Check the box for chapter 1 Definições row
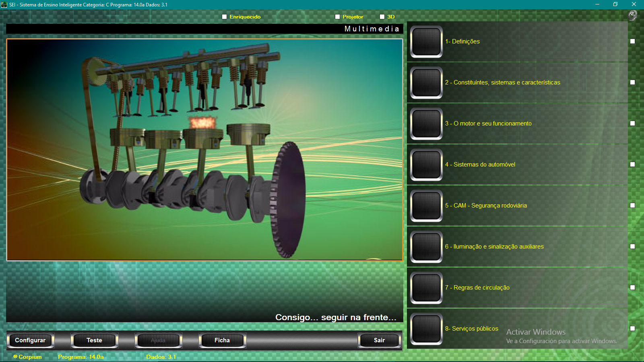Screen dimensions: 644x362 click(x=632, y=41)
